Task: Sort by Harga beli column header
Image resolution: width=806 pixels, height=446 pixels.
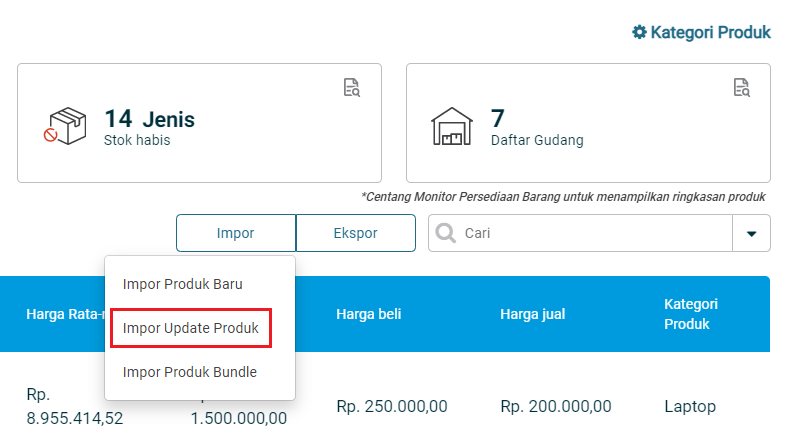Action: point(369,314)
